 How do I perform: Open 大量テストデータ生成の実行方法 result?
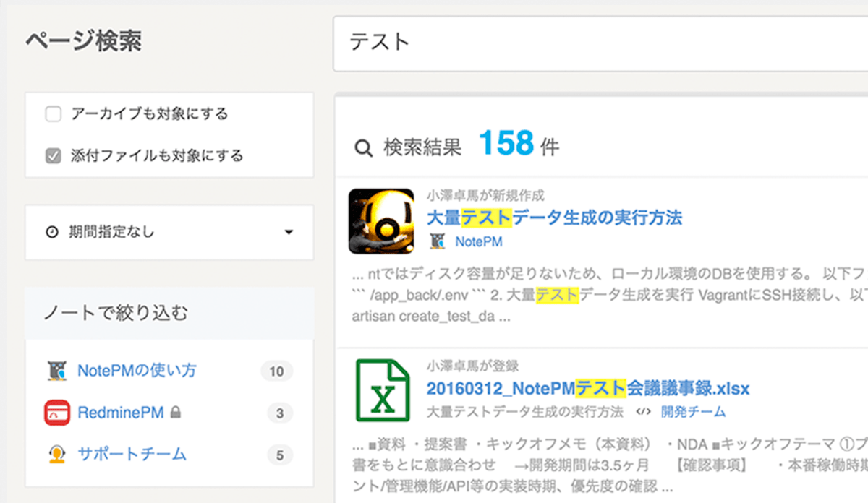pyautogui.click(x=554, y=218)
